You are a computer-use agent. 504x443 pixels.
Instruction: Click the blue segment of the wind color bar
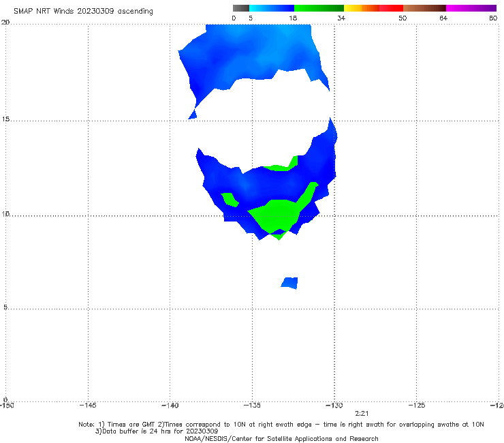coord(272,8)
